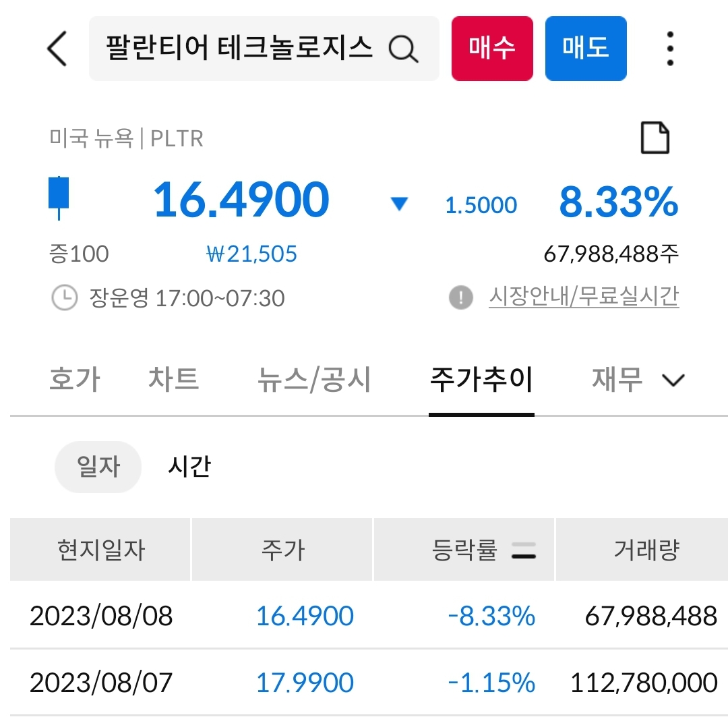Tap the 현지일자 column header
Screen dimensions: 728x717
[x=100, y=550]
